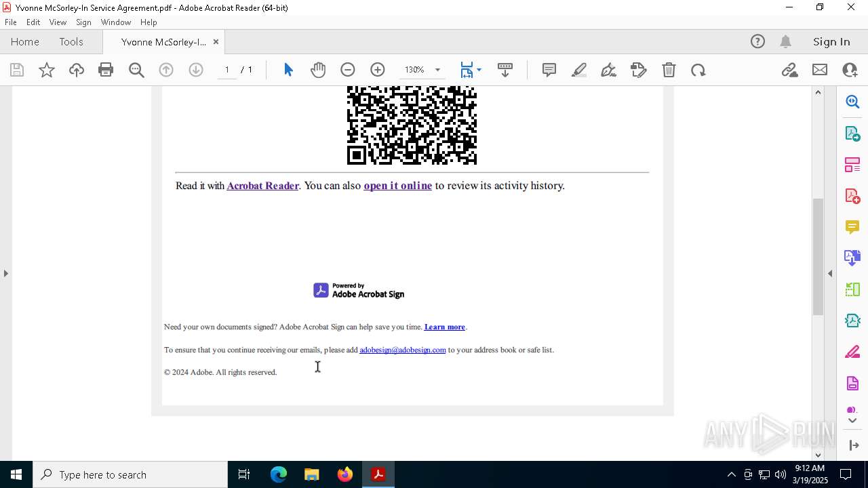Open the Fill & Sign pen tool

tap(609, 70)
